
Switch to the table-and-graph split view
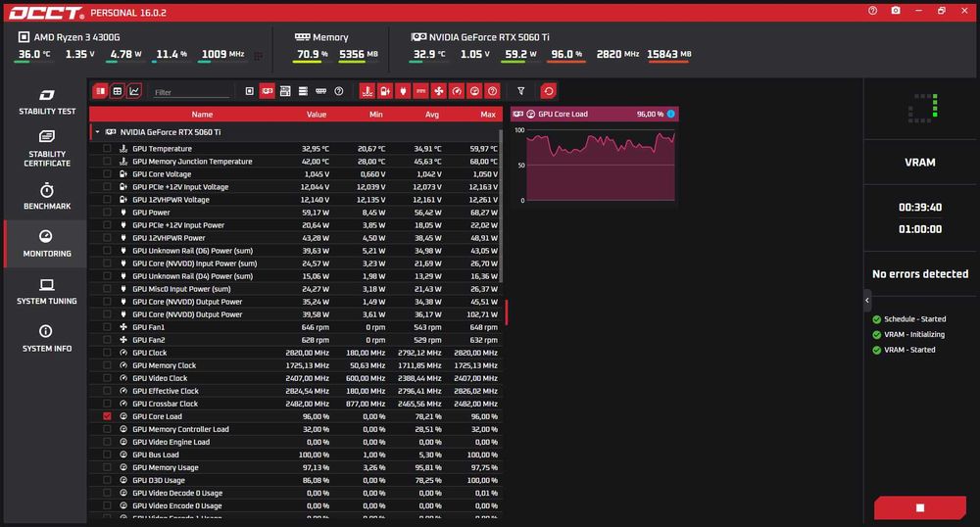pos(100,91)
